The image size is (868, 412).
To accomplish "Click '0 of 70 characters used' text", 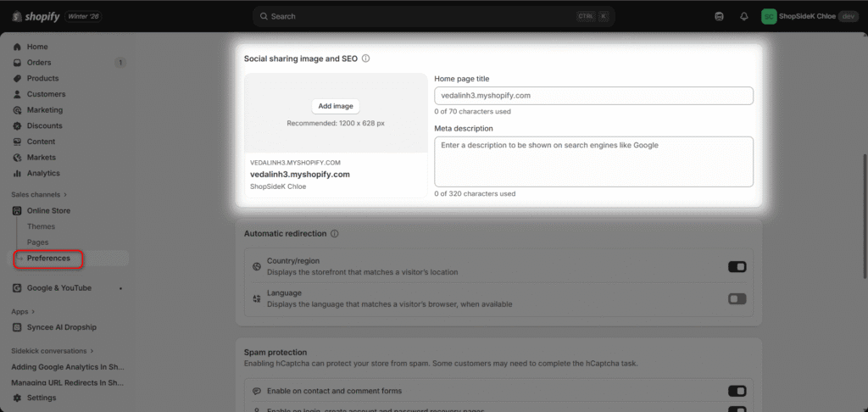I will [473, 112].
